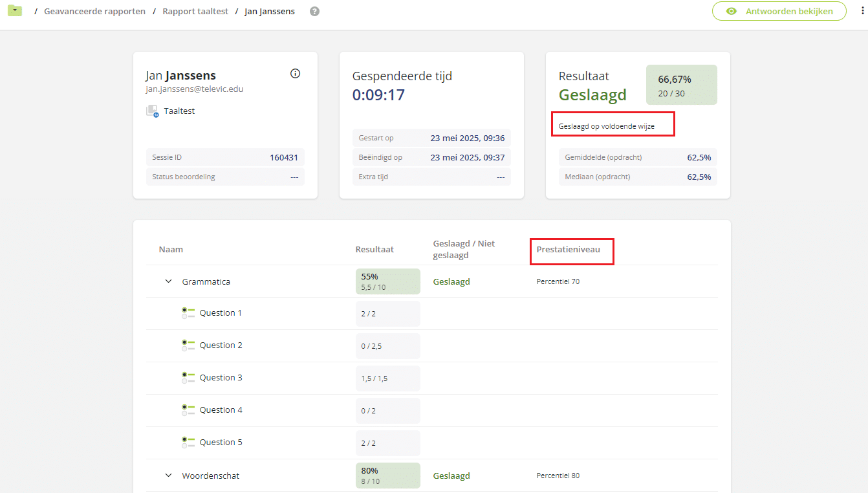Click the Sessie ID value 160431
868x493 pixels.
(x=284, y=157)
